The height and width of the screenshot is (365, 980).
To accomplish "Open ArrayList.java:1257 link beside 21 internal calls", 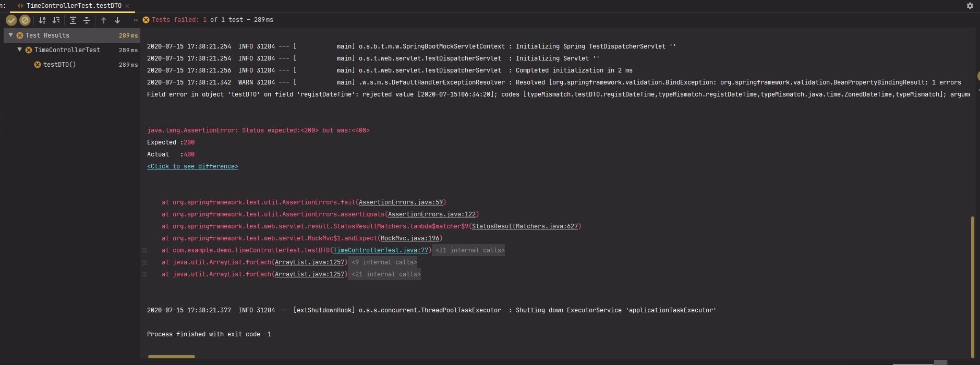I will tap(310, 274).
